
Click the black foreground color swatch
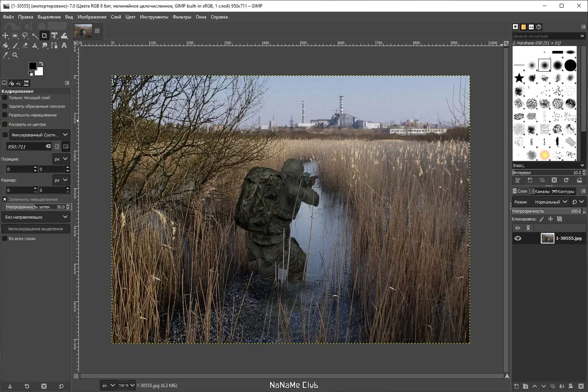[x=33, y=66]
